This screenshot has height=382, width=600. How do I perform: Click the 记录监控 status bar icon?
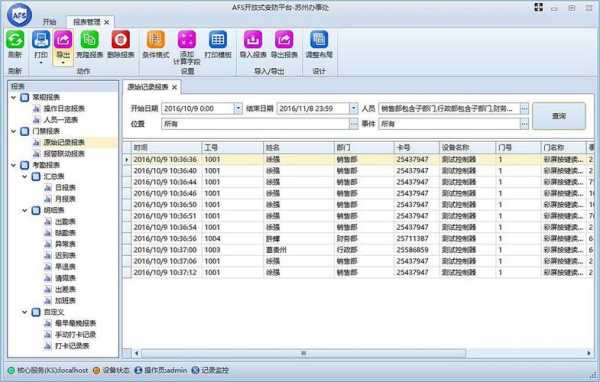(x=195, y=370)
